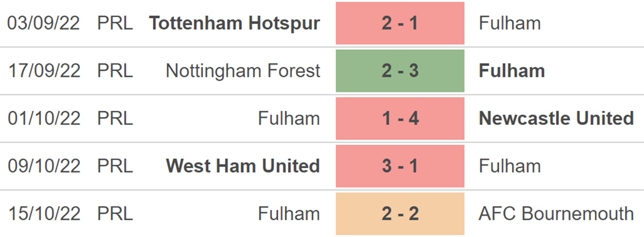Open the 3 - 1 score box

pos(400,166)
